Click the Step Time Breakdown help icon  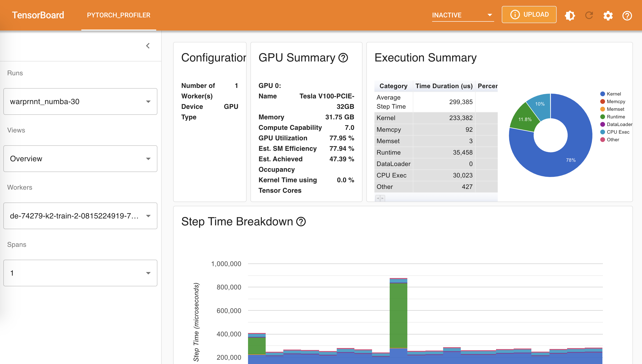coord(301,222)
